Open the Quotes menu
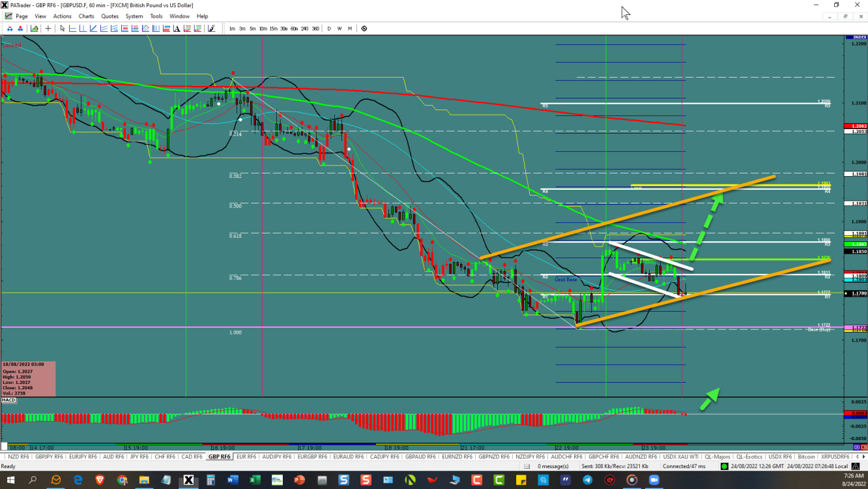The image size is (868, 489). click(x=110, y=16)
